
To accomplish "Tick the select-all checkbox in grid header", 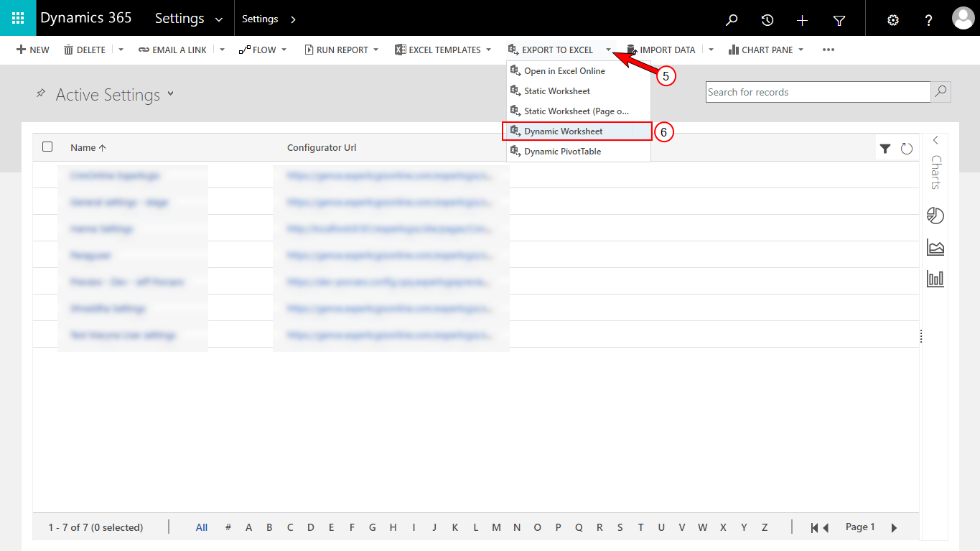I will (47, 147).
